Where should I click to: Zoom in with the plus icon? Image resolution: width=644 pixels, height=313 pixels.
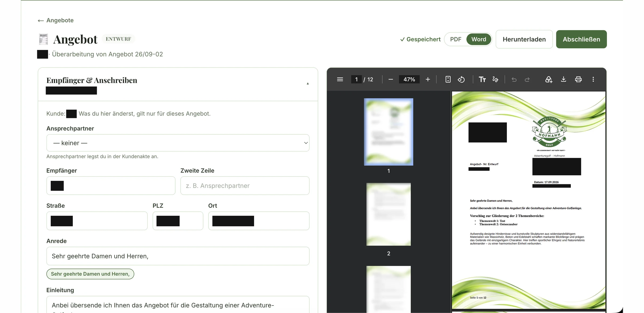tap(428, 79)
